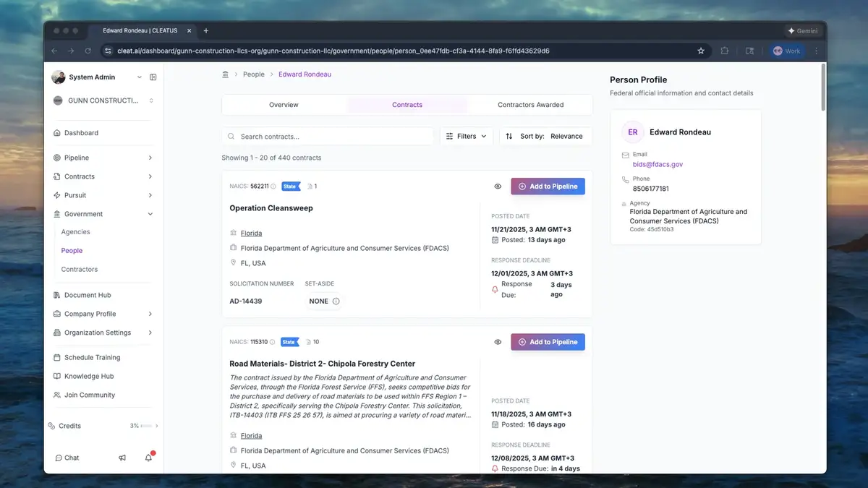
Task: Expand the Company Profile chevron
Action: (150, 314)
